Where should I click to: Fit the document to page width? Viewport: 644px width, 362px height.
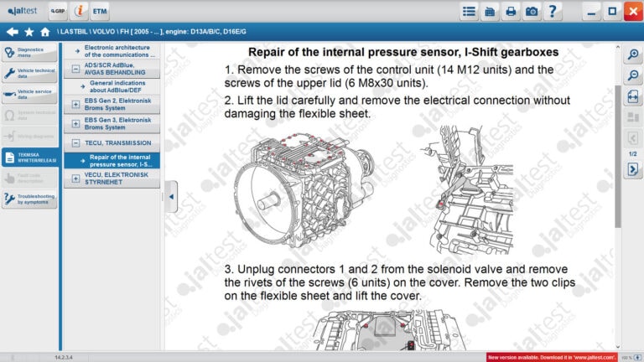coord(633,97)
